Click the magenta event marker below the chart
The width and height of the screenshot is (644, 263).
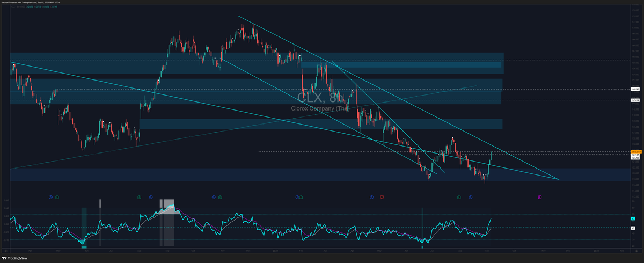pyautogui.click(x=539, y=197)
